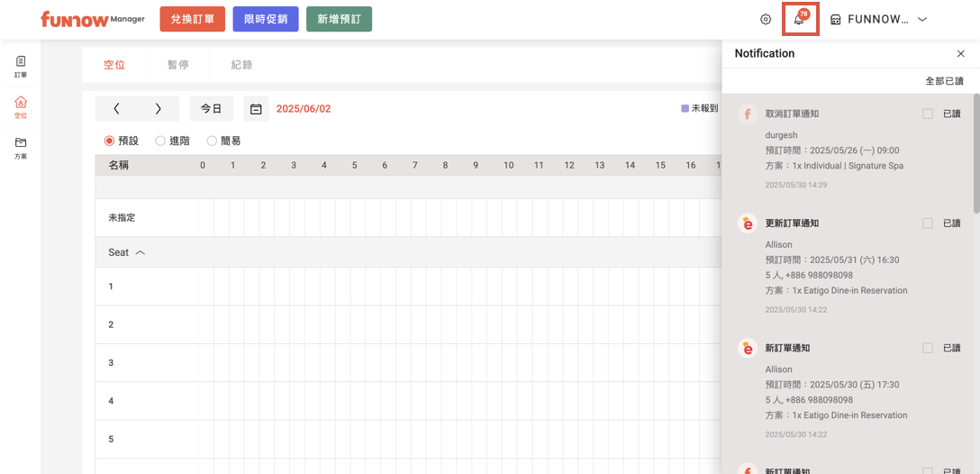Image resolution: width=980 pixels, height=474 pixels.
Task: Select the 簡易 radio option
Action: pos(212,141)
